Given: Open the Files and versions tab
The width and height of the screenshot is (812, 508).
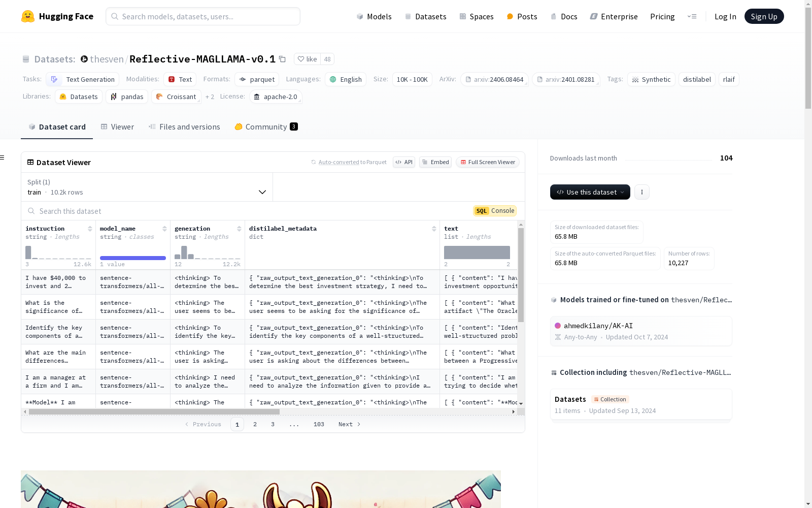Looking at the screenshot, I should [184, 127].
